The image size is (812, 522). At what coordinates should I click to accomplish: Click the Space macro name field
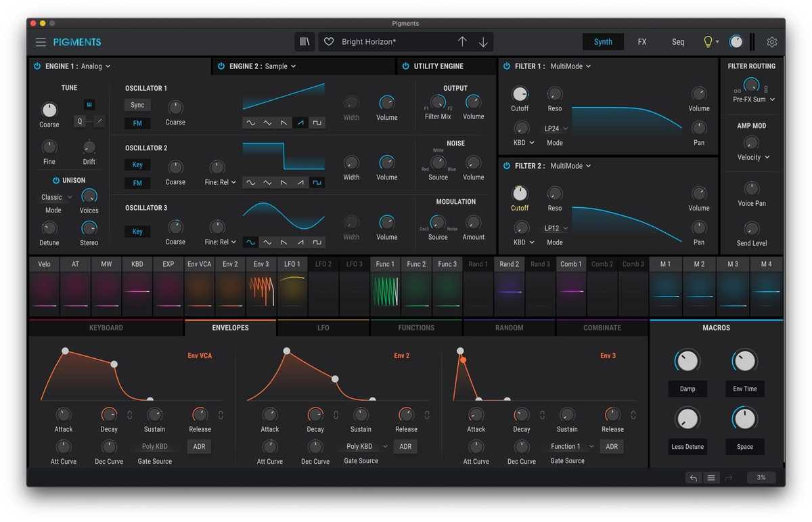click(745, 447)
